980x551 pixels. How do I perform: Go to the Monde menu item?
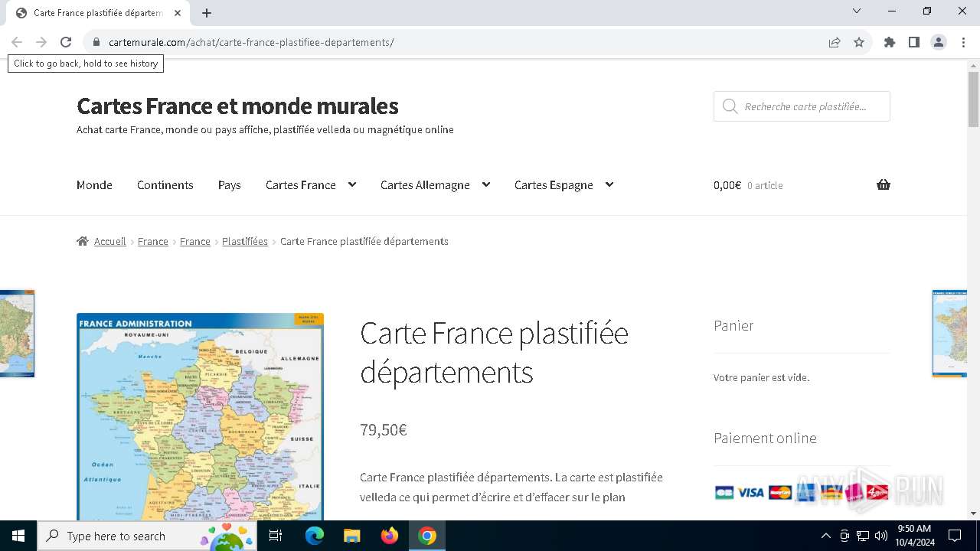coord(94,185)
